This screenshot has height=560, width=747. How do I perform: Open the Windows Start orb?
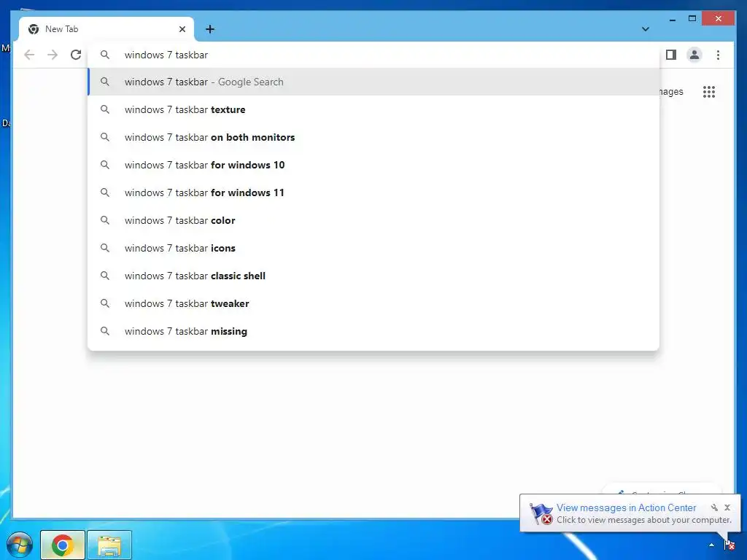pyautogui.click(x=20, y=545)
